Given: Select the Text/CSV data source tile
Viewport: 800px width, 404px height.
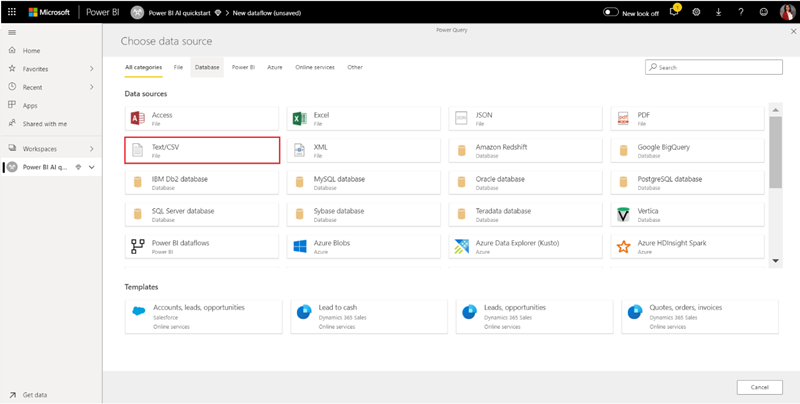Looking at the screenshot, I should [x=202, y=150].
